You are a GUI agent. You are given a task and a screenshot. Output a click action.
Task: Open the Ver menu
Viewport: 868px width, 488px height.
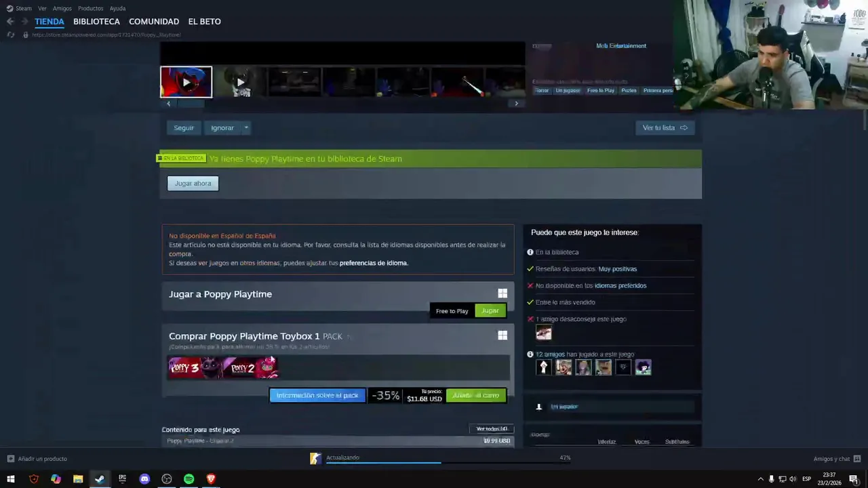point(42,8)
